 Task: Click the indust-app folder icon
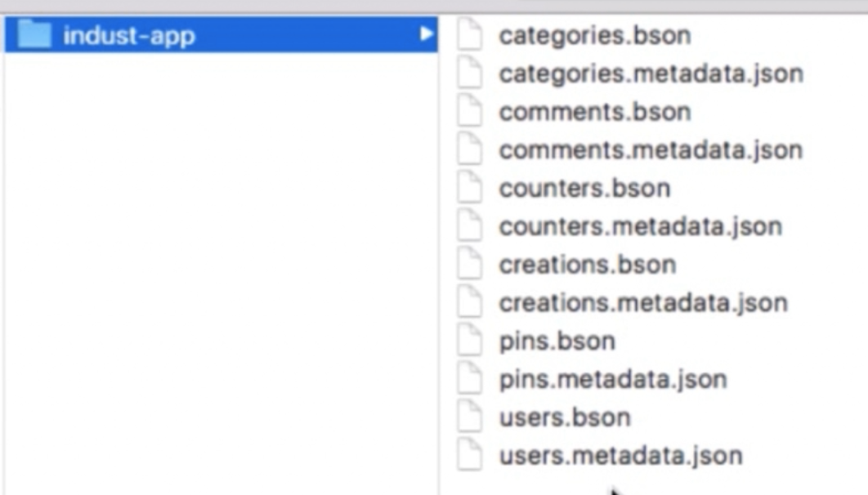tap(34, 35)
